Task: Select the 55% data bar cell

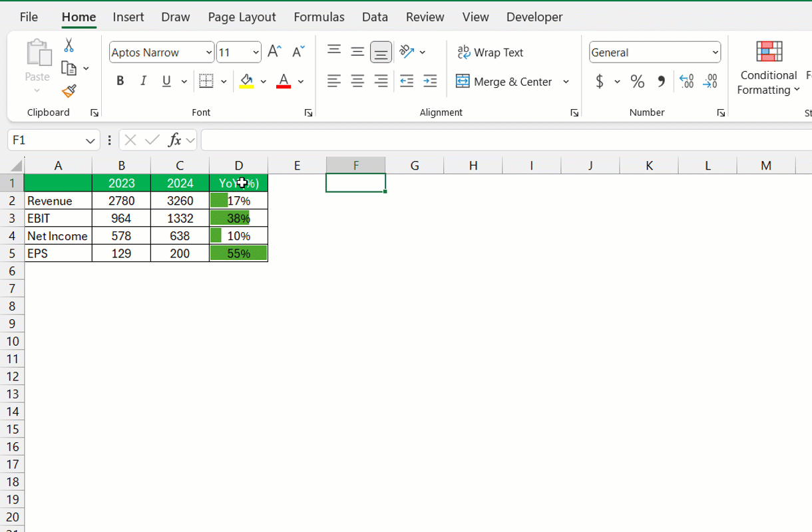Action: coord(239,253)
